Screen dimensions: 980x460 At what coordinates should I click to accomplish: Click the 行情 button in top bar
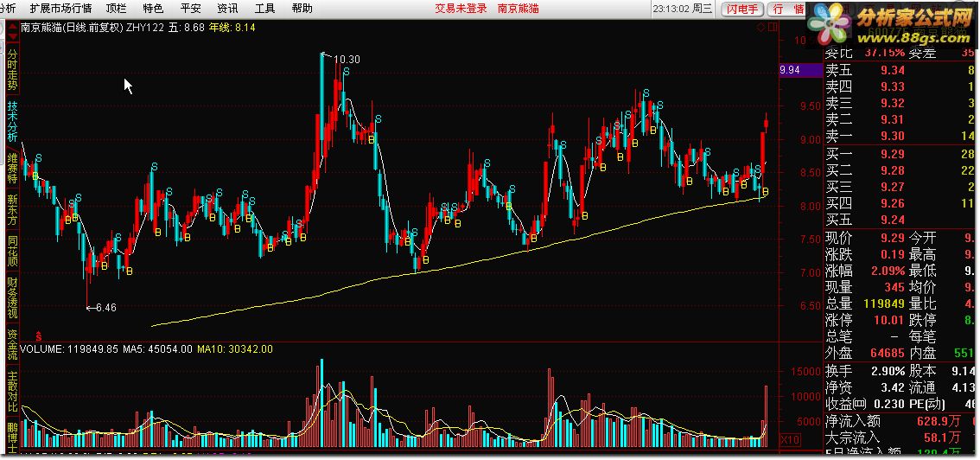(788, 9)
